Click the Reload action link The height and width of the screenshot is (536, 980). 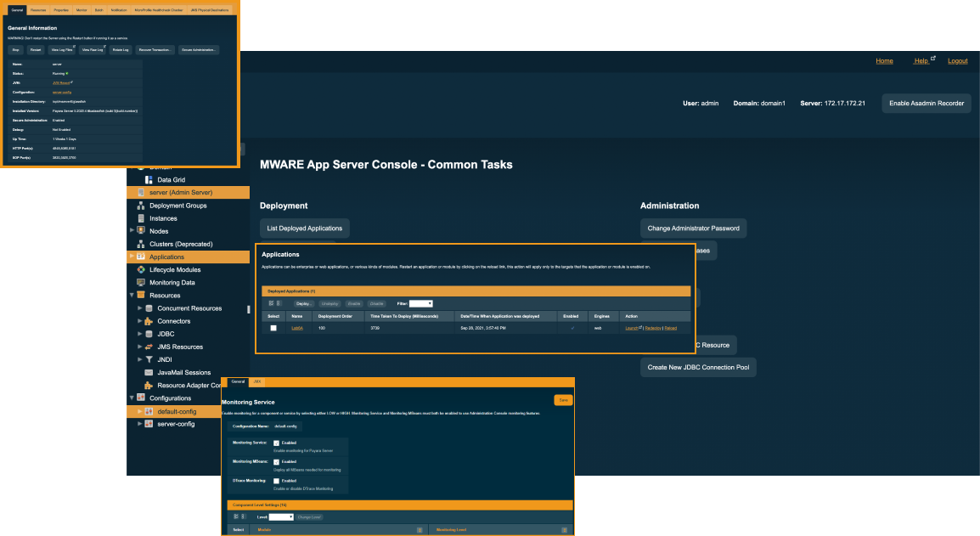click(670, 328)
